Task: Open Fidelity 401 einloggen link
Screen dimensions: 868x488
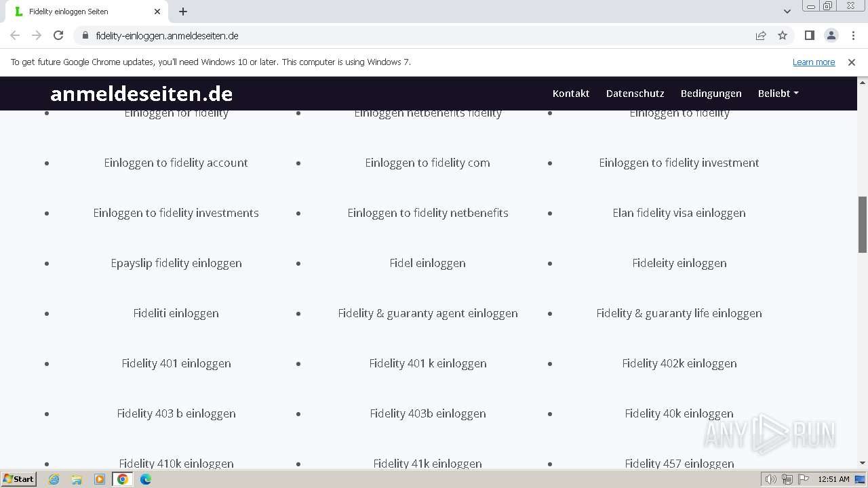Action: (x=176, y=363)
